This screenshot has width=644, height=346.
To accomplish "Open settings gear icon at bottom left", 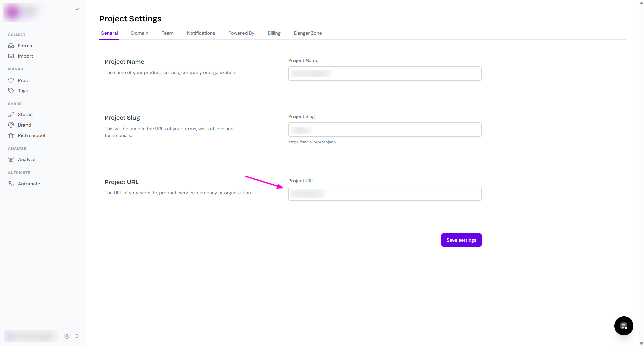I will click(x=67, y=336).
